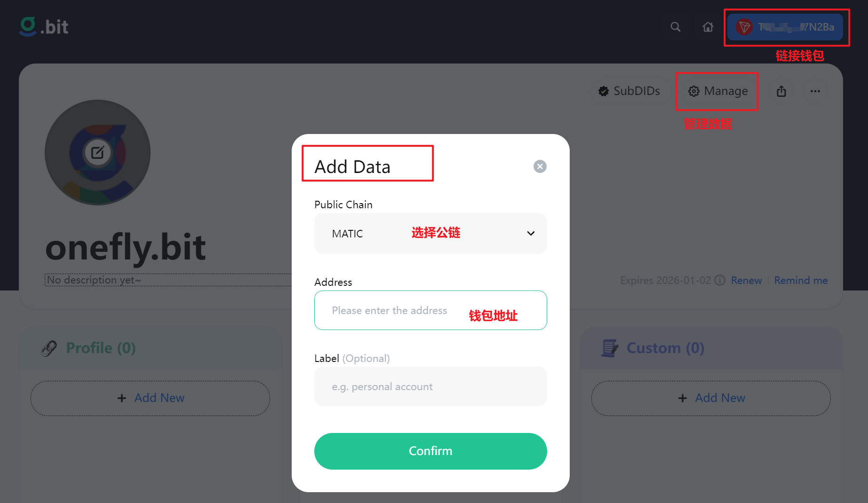Image resolution: width=868 pixels, height=503 pixels.
Task: Click Add New under Custom
Action: 711,398
